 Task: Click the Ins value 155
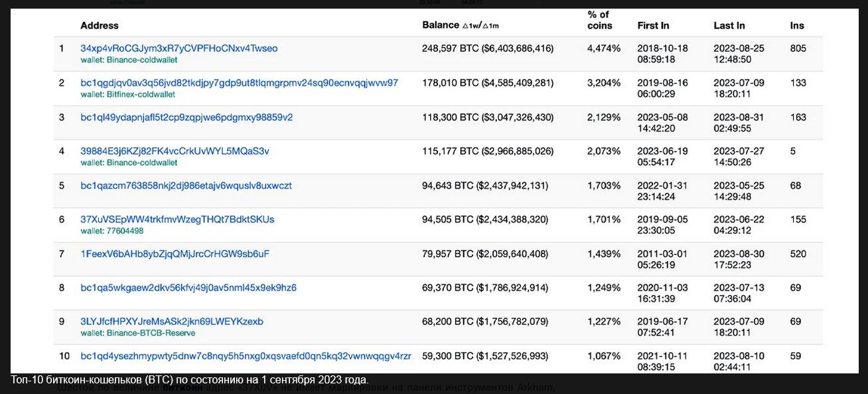(x=798, y=219)
